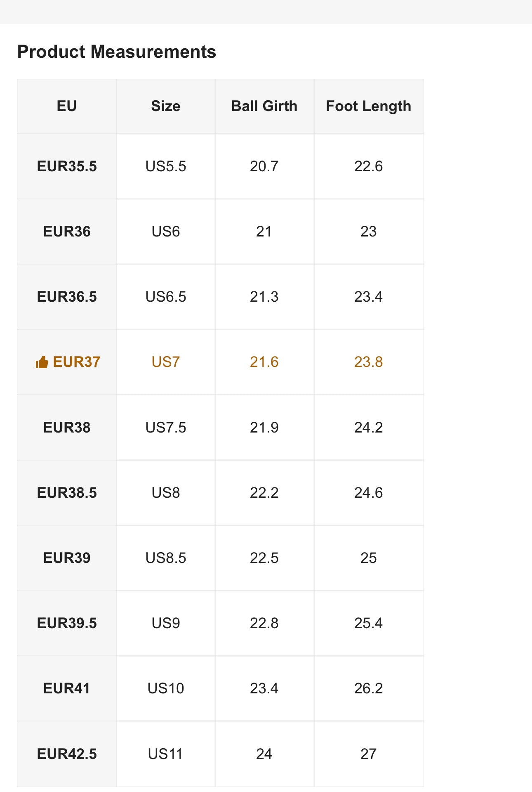Select the recommended EUR37 size row
Screen dimensions: 532x792
(x=76, y=362)
